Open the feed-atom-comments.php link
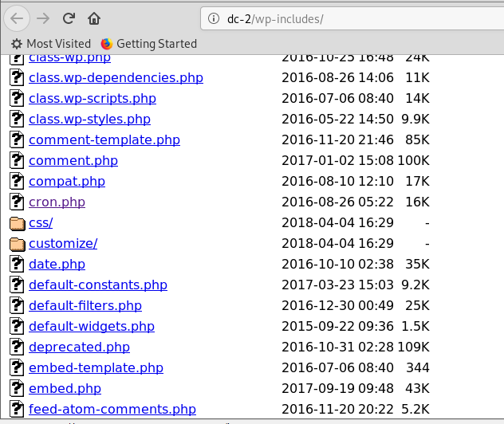The width and height of the screenshot is (504, 424). (112, 410)
